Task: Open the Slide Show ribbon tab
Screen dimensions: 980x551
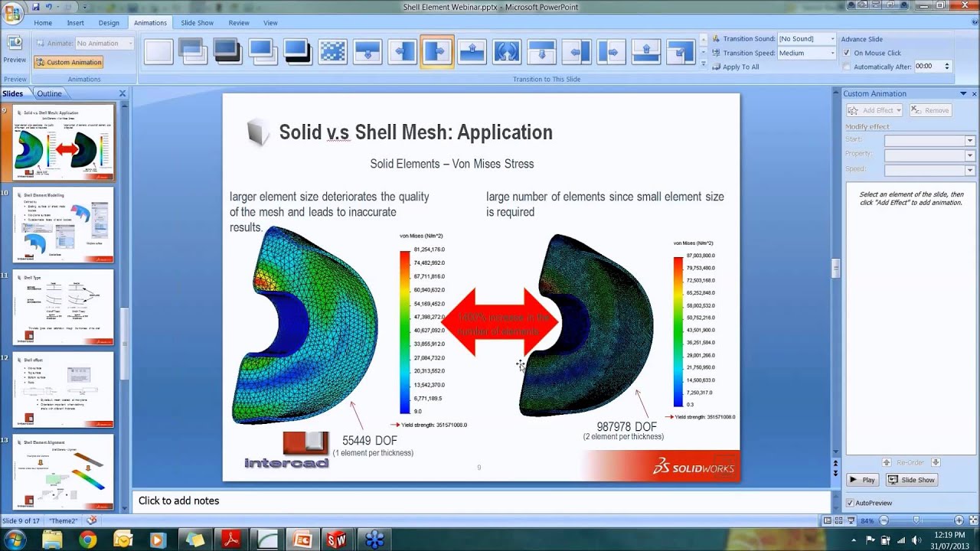Action: (x=198, y=23)
